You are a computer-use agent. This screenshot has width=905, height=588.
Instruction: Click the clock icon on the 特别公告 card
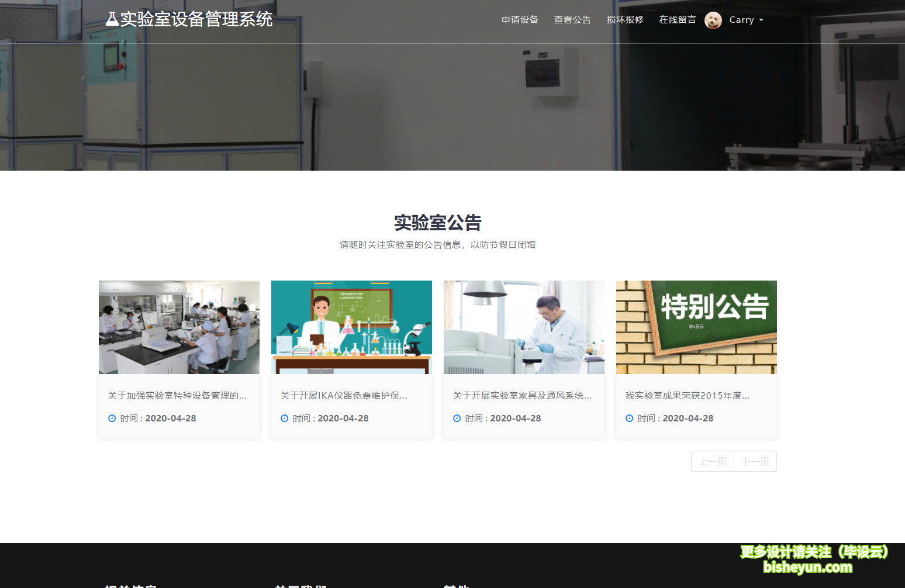pos(629,418)
